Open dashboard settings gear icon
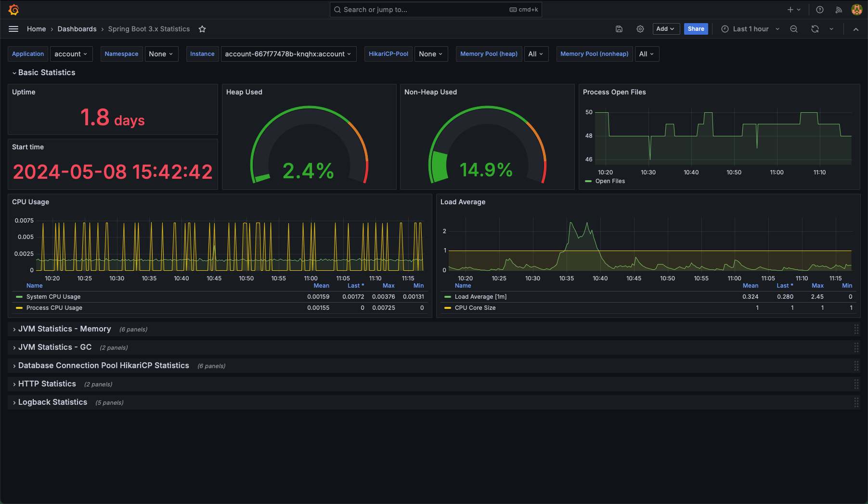 pos(640,29)
